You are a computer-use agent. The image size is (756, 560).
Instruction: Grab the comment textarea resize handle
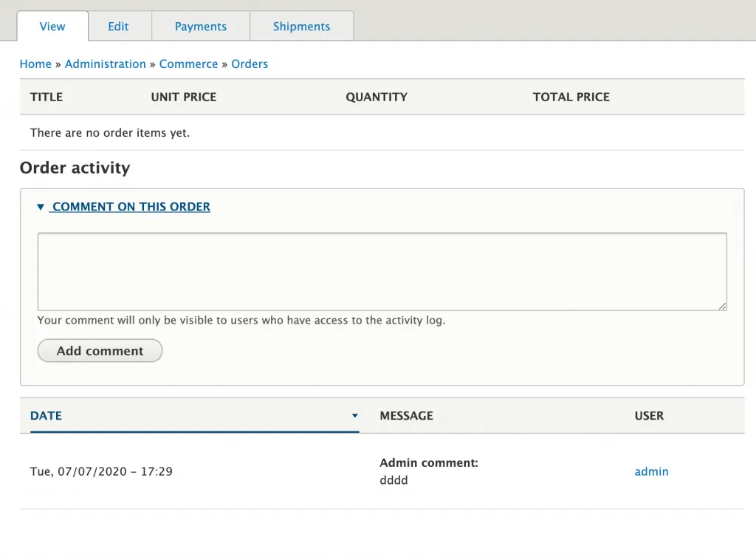coord(722,306)
